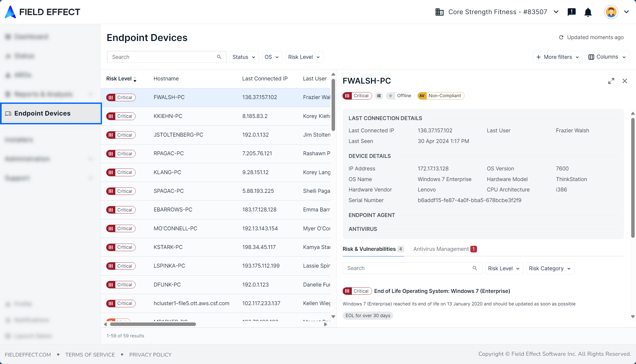Open the Status filter dropdown

click(x=244, y=57)
